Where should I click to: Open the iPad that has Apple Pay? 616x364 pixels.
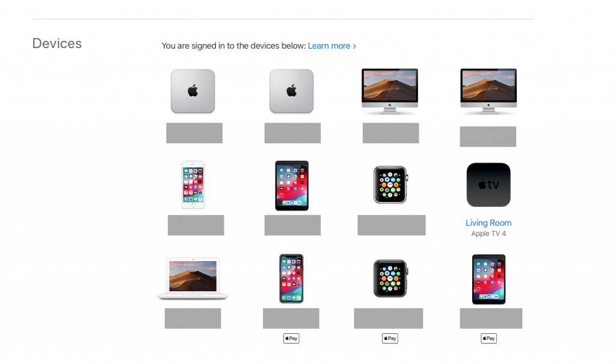tap(488, 279)
